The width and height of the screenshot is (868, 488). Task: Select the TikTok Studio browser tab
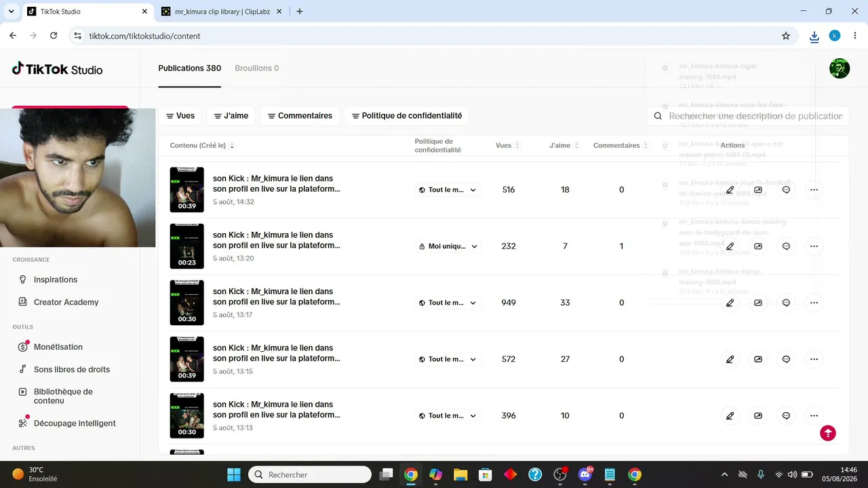87,12
